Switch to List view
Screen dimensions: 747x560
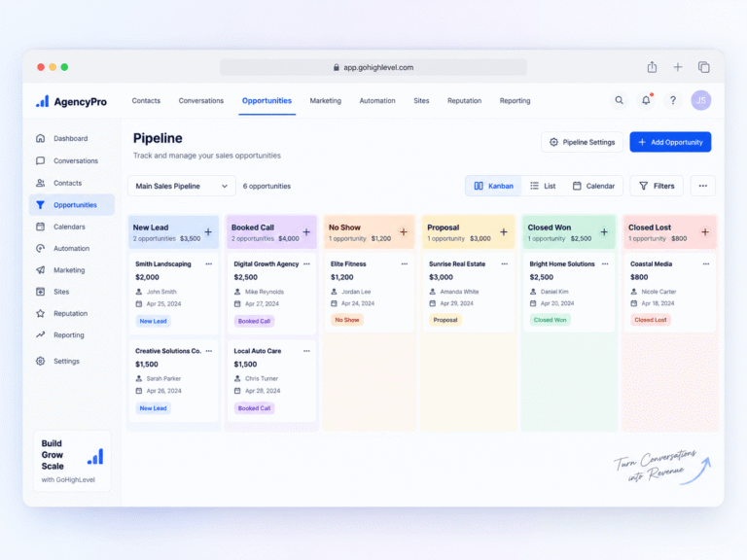pos(543,186)
